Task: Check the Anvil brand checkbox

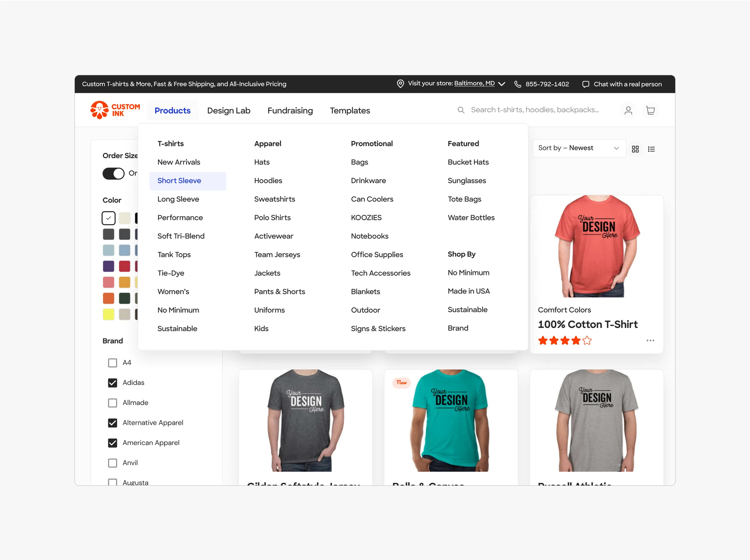Action: (112, 463)
